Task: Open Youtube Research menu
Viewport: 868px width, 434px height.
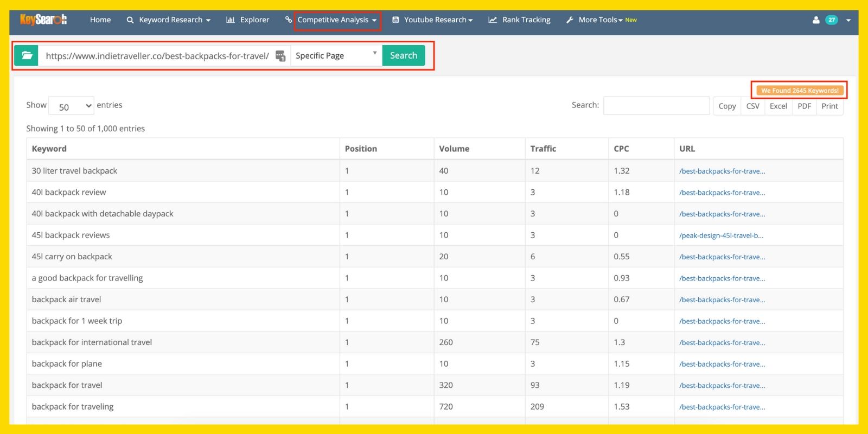Action: coord(433,20)
